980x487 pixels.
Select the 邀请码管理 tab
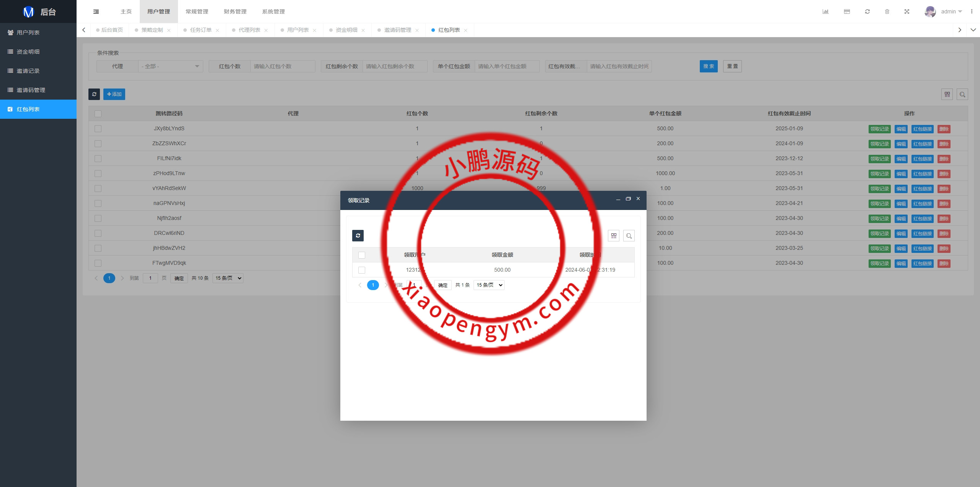click(x=397, y=30)
